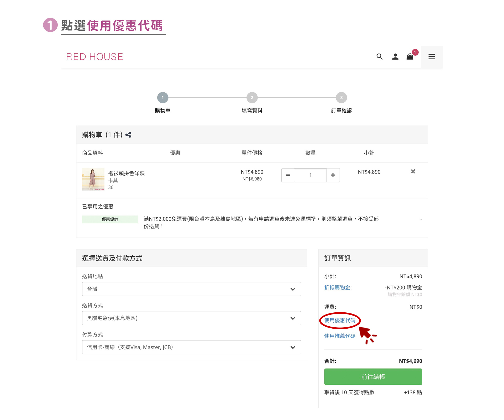
Task: Remove the item with the X icon
Action: click(x=413, y=171)
